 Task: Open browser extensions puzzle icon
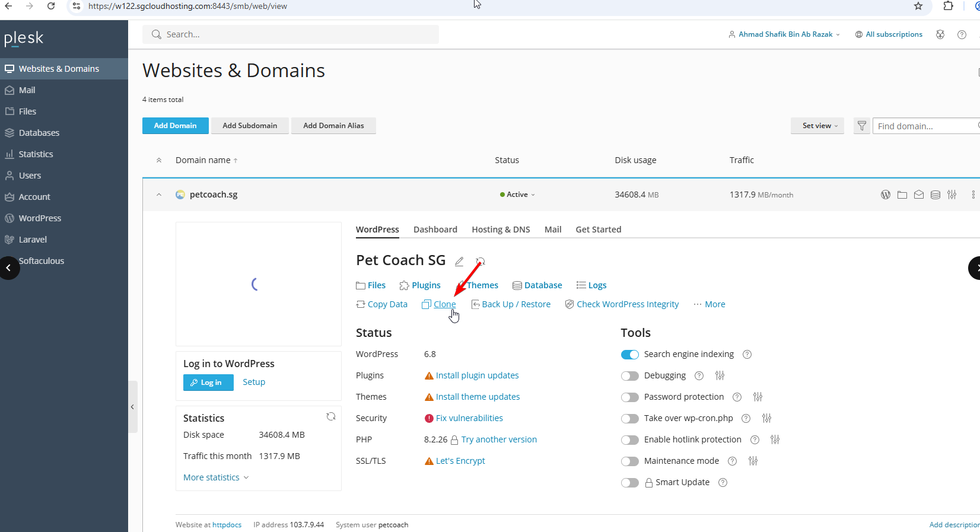tap(948, 6)
